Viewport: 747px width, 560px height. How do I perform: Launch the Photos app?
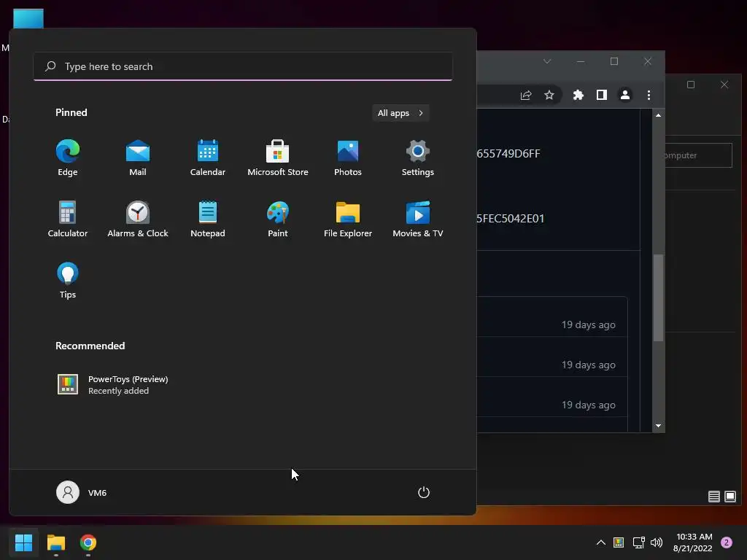tap(348, 157)
